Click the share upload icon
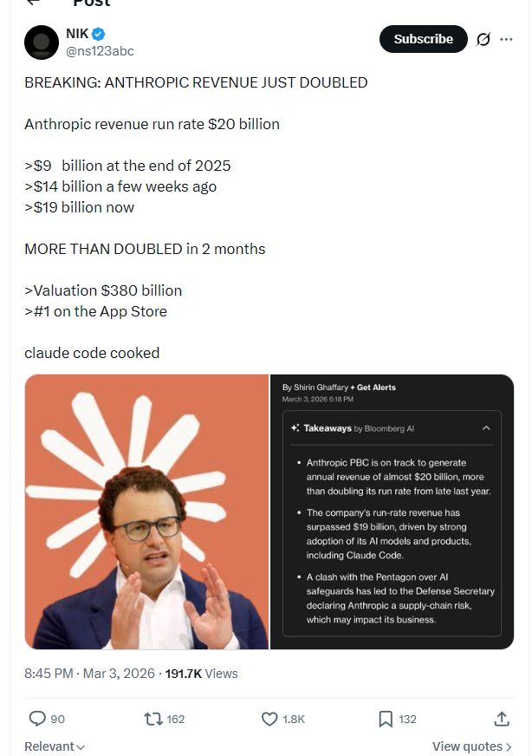This screenshot has height=756, width=532. point(501,719)
